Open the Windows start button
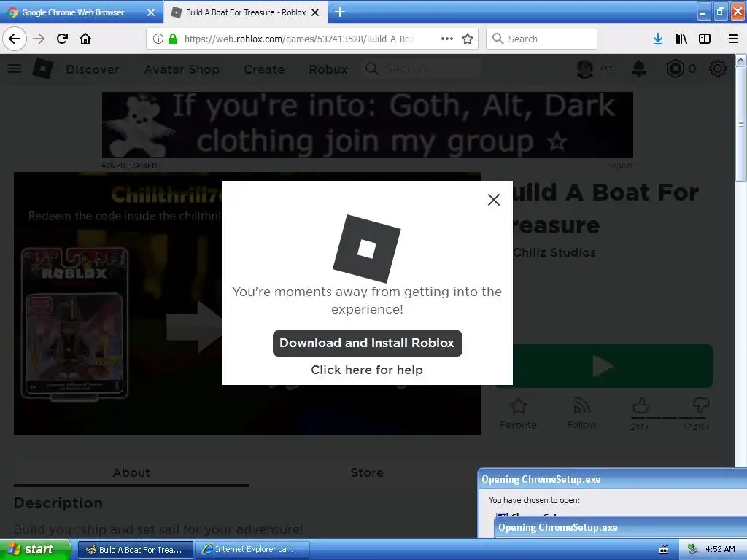The height and width of the screenshot is (560, 747). (35, 549)
